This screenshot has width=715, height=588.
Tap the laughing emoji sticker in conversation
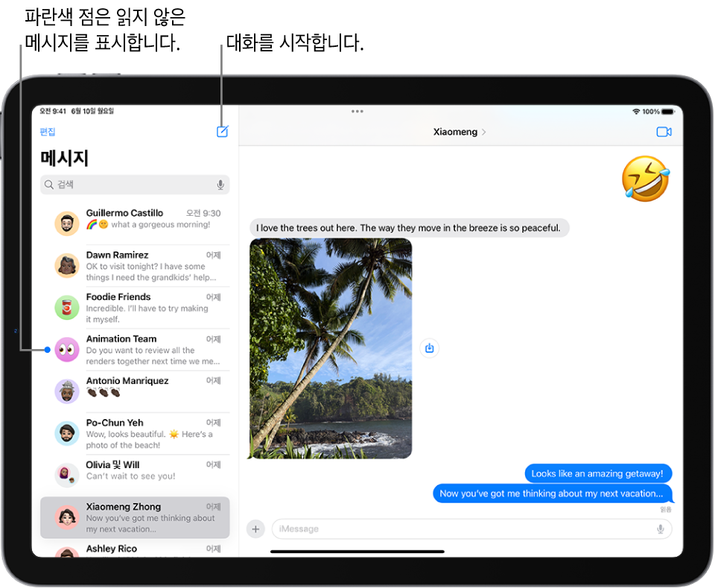click(x=645, y=179)
